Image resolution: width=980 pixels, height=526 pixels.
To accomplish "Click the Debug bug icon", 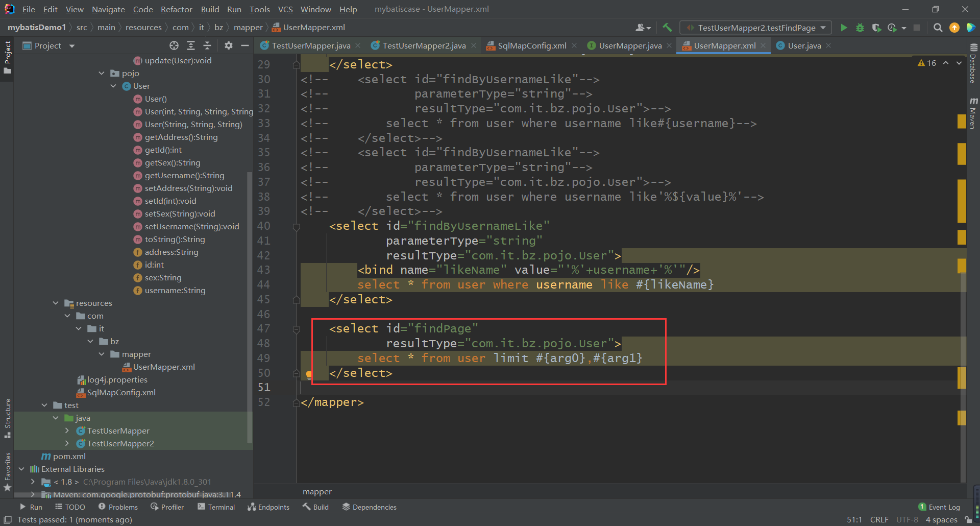I will [860, 28].
